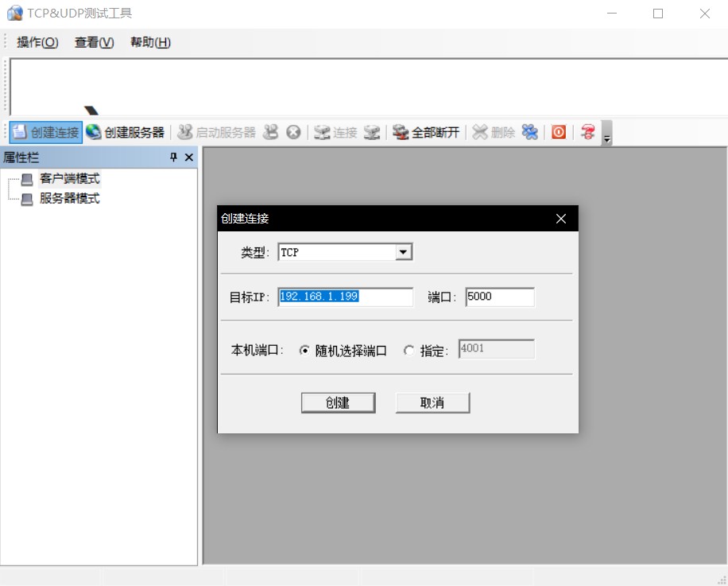This screenshot has height=586, width=728.
Task: Open the 查看(V) menu
Action: tap(95, 42)
